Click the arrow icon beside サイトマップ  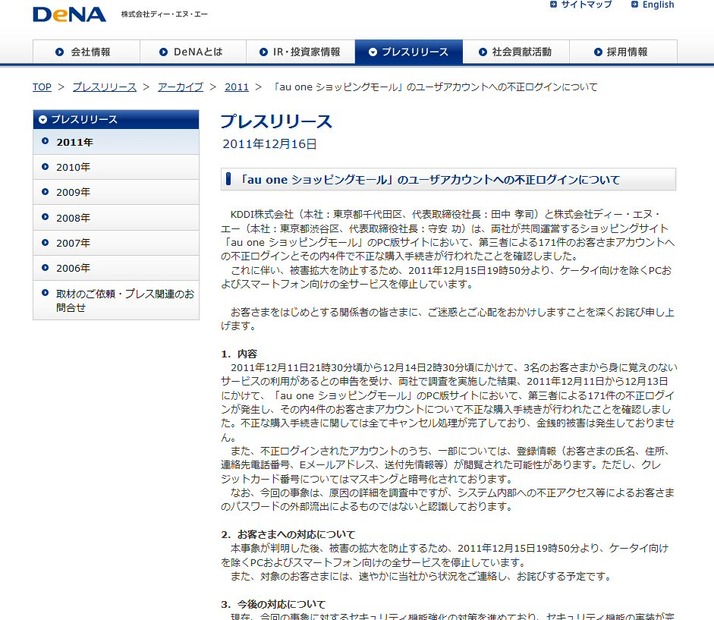553,5
